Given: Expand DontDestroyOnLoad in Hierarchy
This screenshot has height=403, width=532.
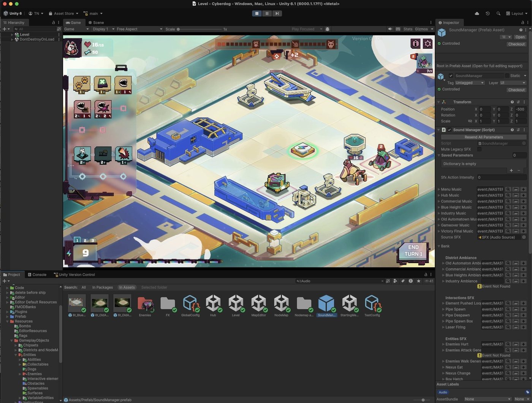Looking at the screenshot, I should pyautogui.click(x=12, y=39).
